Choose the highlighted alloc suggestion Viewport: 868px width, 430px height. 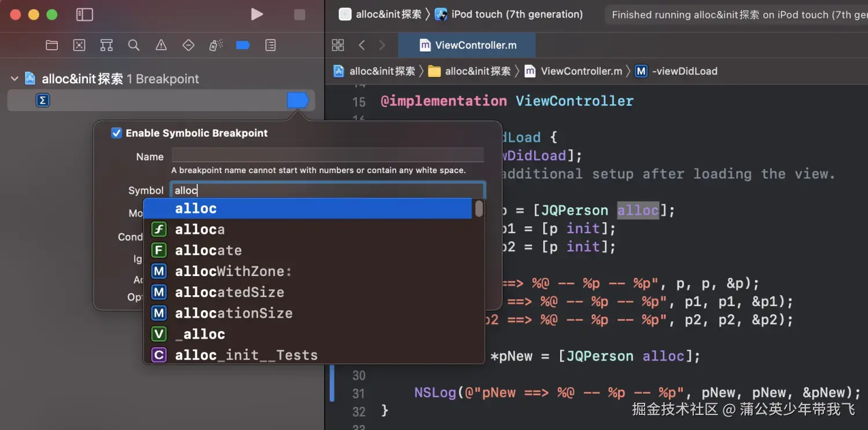[x=308, y=208]
